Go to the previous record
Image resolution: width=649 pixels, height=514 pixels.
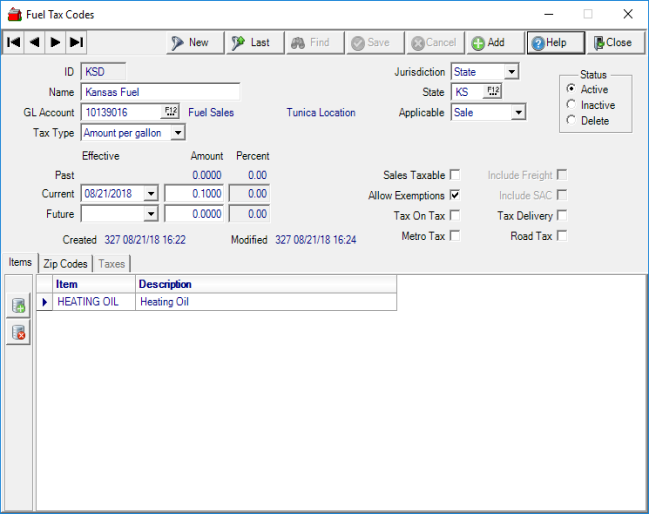[34, 42]
